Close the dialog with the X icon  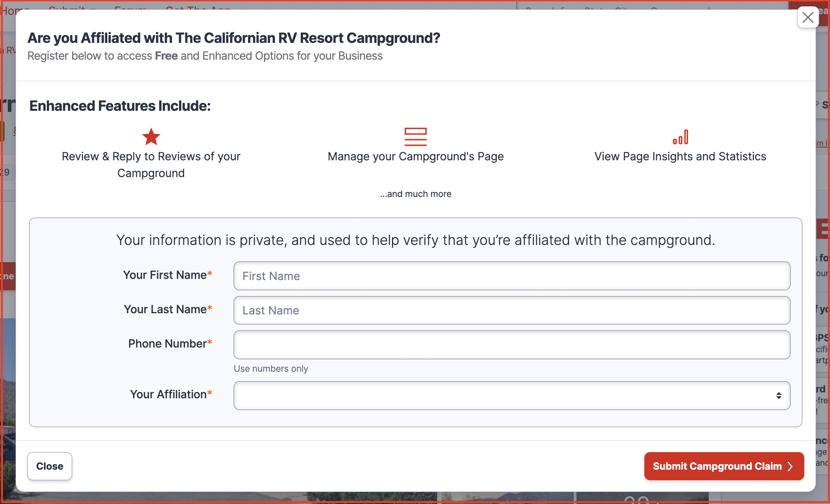[x=808, y=18]
